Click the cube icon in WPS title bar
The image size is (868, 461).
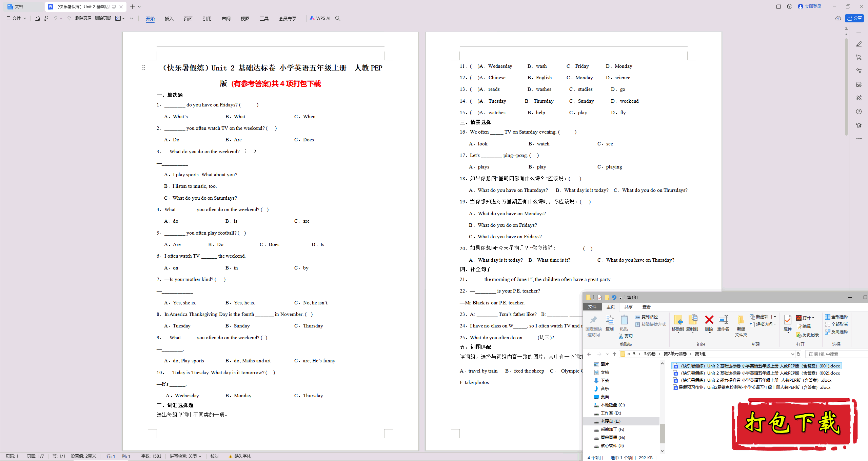point(790,6)
